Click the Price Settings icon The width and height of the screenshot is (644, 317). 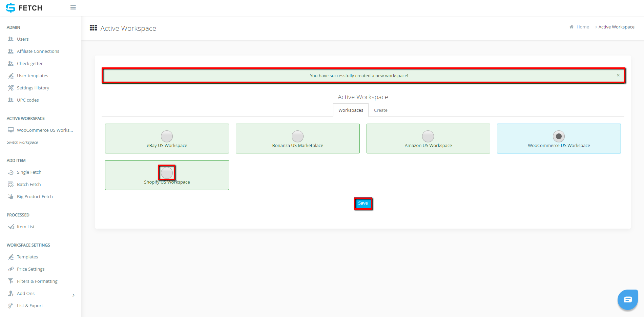[x=11, y=269]
